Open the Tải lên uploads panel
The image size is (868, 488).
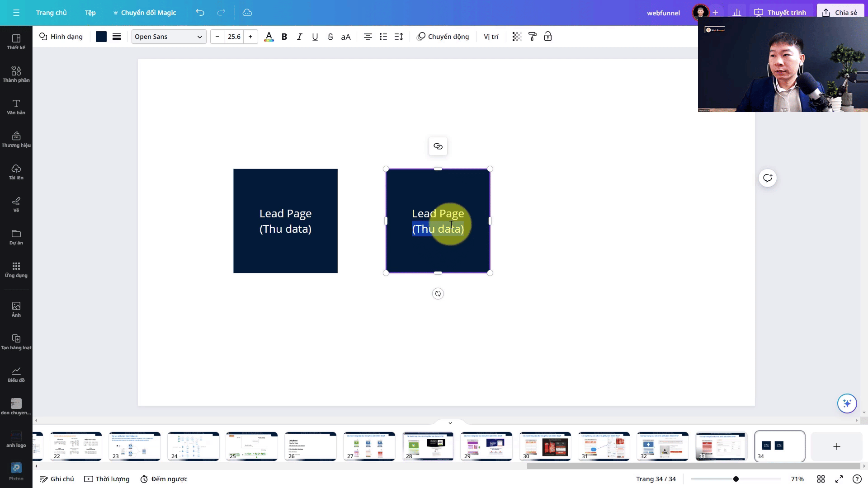click(x=16, y=172)
